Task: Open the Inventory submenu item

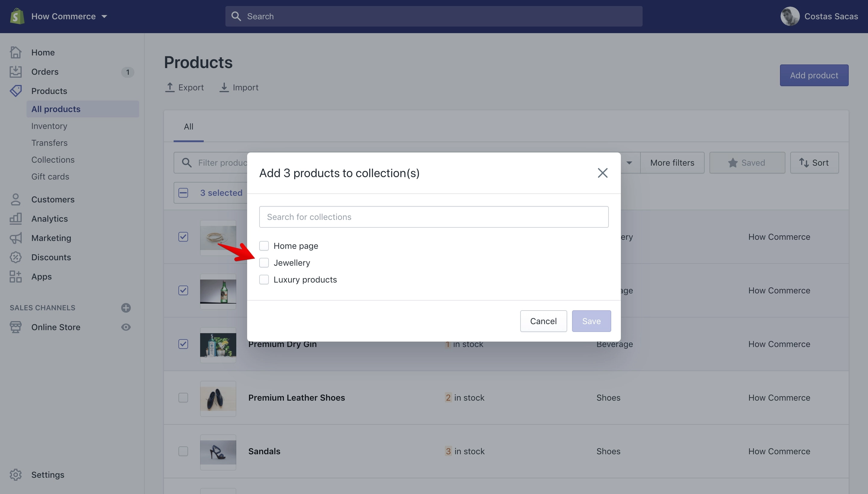Action: (x=49, y=126)
